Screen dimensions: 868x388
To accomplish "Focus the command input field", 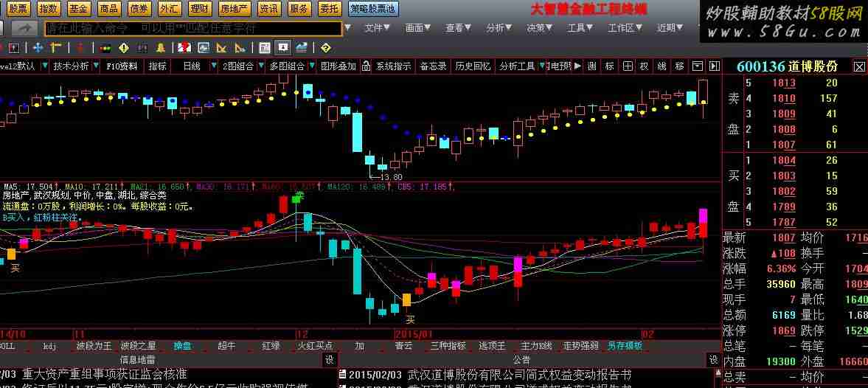I will (x=193, y=28).
